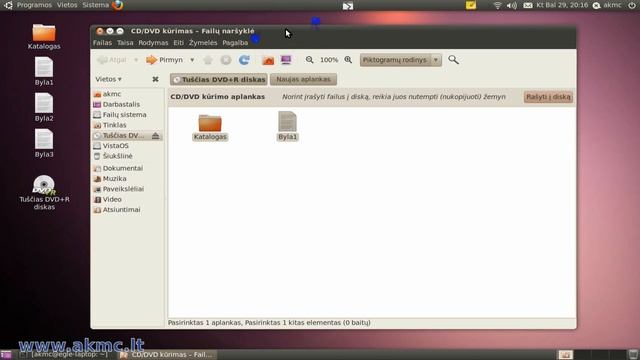Select Byla2 file on desktop
The width and height of the screenshot is (640, 360).
point(44,107)
